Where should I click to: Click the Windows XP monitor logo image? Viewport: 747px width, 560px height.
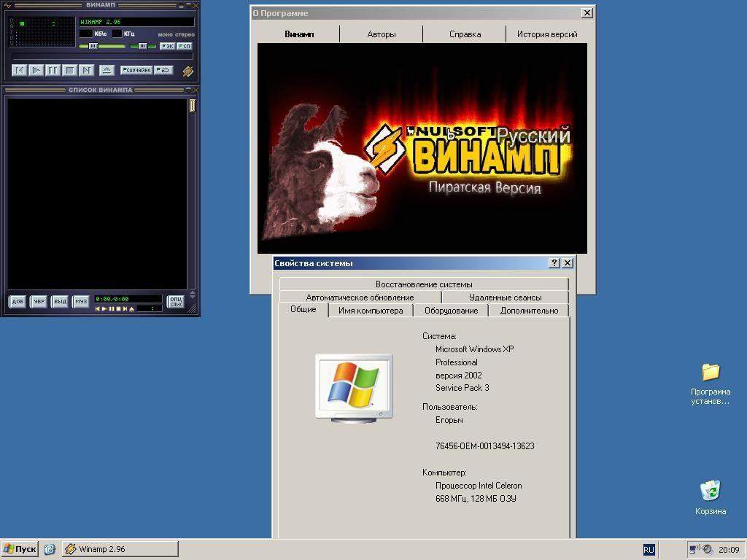354,389
